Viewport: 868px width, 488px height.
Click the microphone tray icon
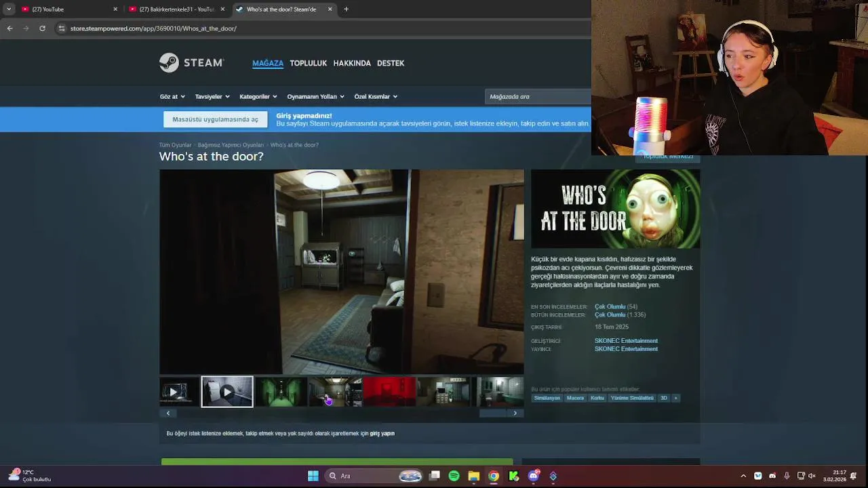pyautogui.click(x=787, y=476)
